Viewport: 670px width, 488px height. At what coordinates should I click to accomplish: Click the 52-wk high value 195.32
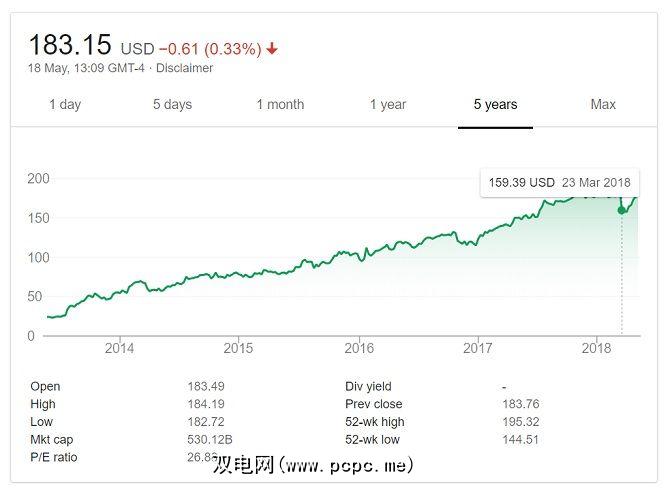point(520,422)
